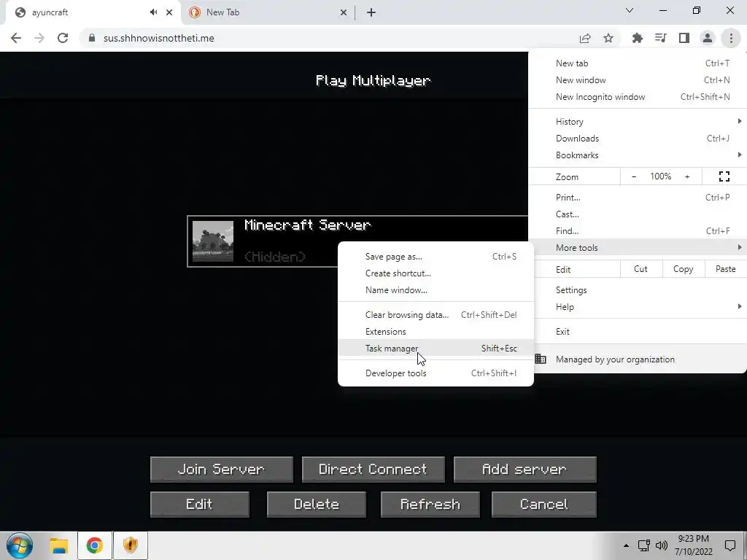Open Developer tools from More tools

436,373
